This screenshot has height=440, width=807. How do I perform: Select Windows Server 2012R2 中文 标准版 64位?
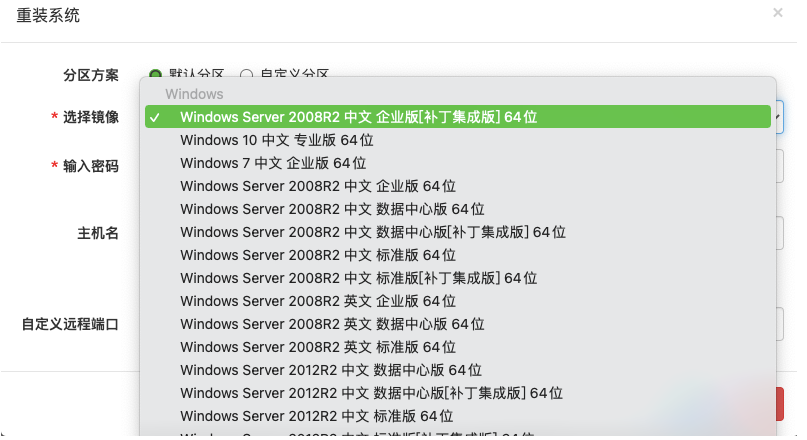click(317, 416)
